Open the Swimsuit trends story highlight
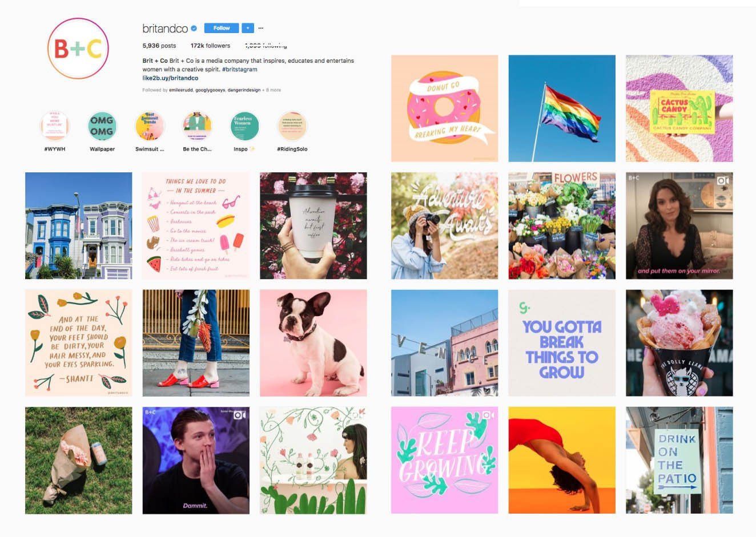 pos(150,126)
